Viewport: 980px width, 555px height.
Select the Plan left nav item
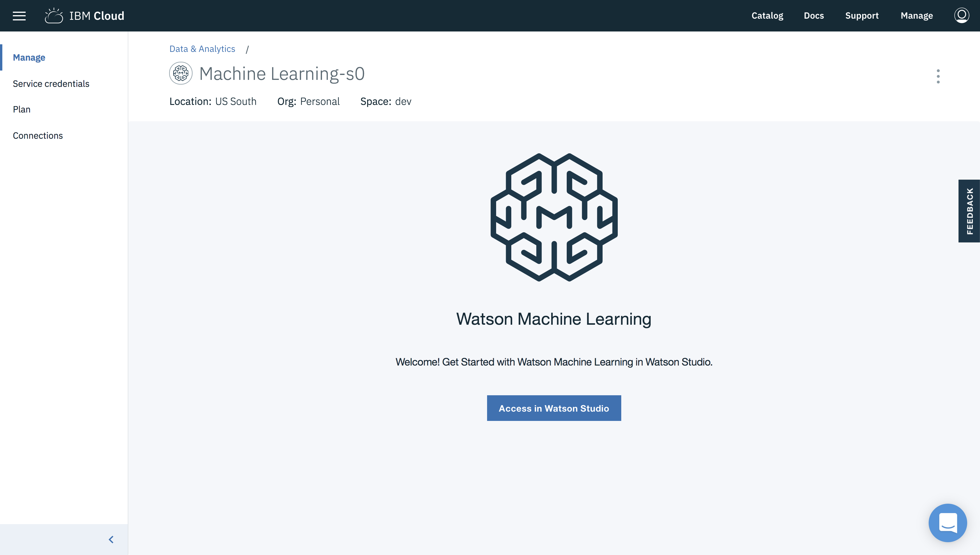(22, 109)
